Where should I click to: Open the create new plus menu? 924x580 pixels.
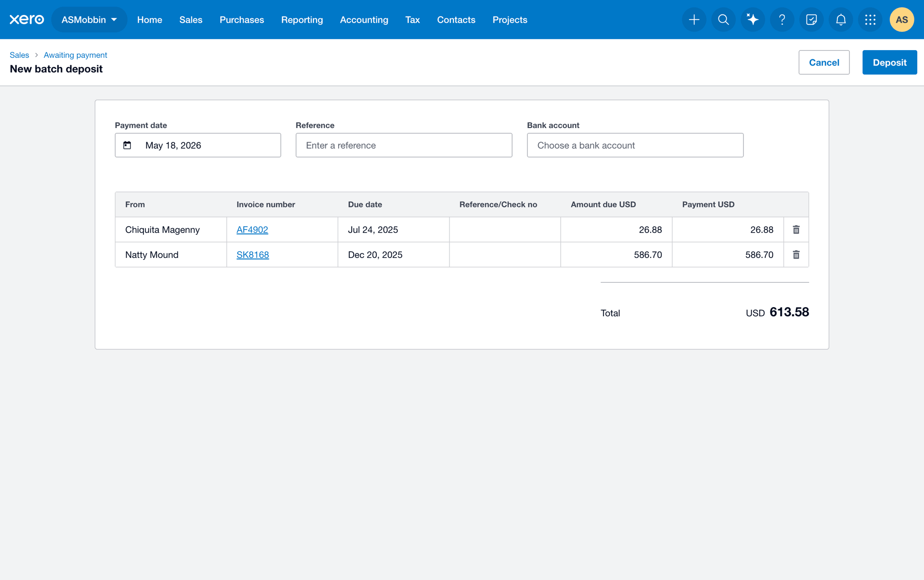coord(694,20)
